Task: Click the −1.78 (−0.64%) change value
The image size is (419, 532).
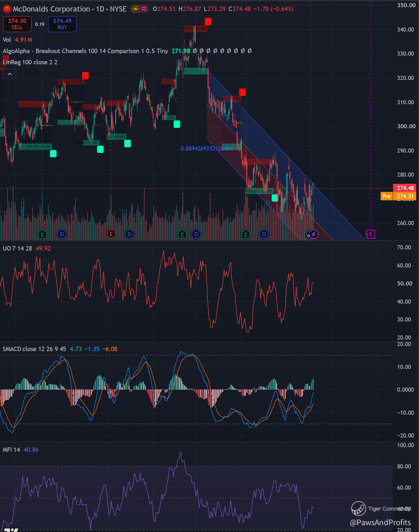Action: click(273, 9)
